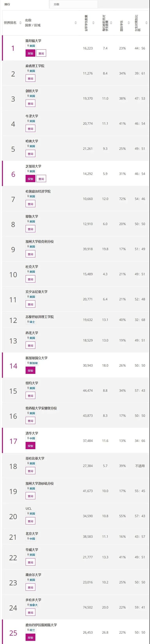The image size is (150, 644).
Task: Sort by name/country column arrows
Action: pos(76,23)
